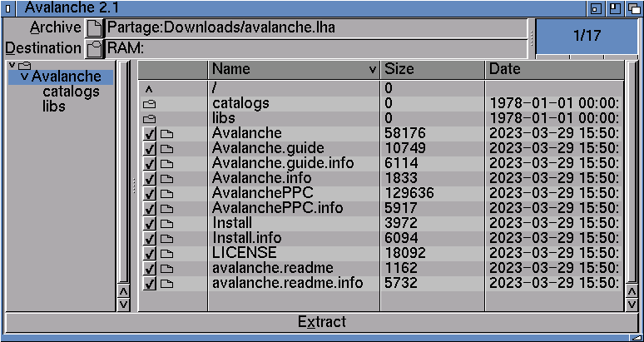This screenshot has height=342, width=644.
Task: Click the parent directory up-arrow icon
Action: (149, 89)
